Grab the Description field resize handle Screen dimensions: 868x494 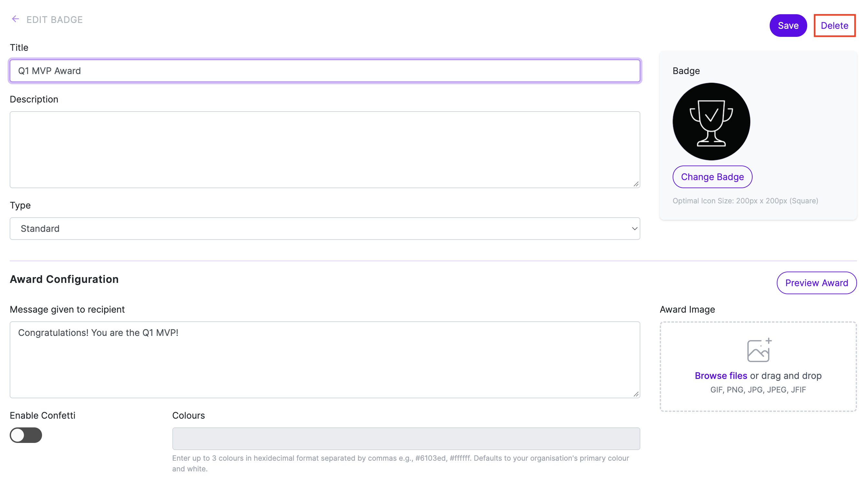pos(635,184)
